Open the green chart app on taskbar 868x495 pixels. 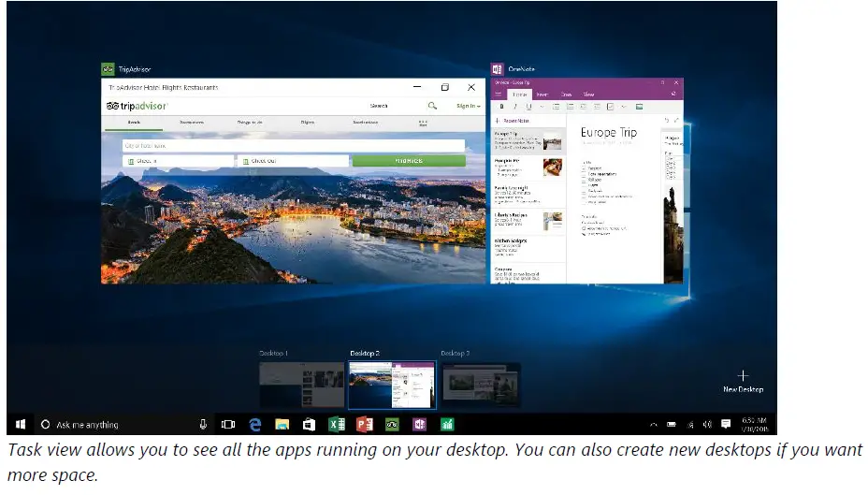447,425
